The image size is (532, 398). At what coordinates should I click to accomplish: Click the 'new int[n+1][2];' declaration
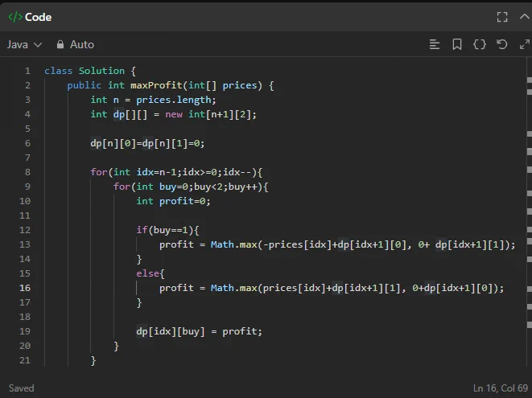[211, 114]
